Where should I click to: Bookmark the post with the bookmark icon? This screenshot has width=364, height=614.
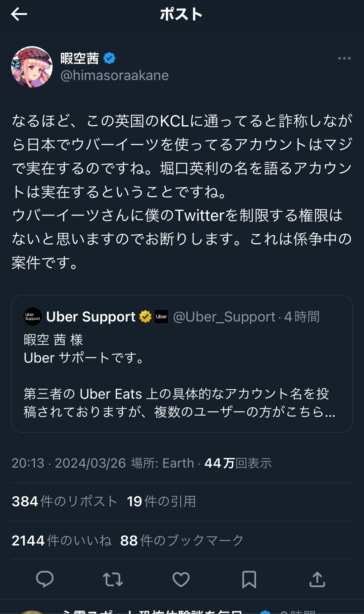[249, 579]
